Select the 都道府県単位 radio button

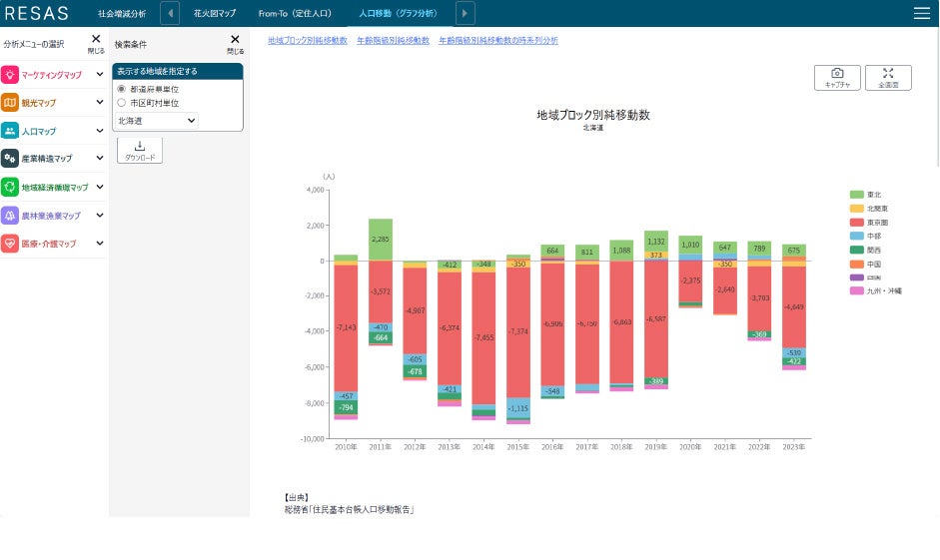[x=122, y=89]
